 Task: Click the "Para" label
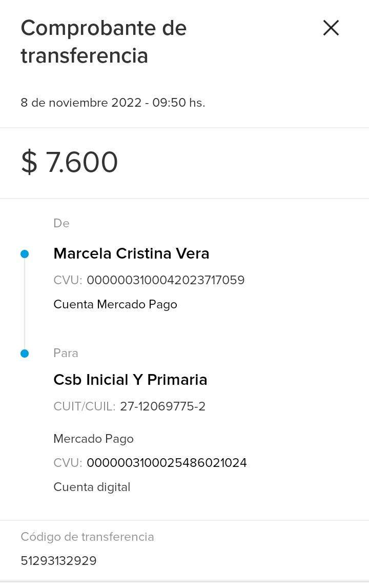[x=66, y=353]
